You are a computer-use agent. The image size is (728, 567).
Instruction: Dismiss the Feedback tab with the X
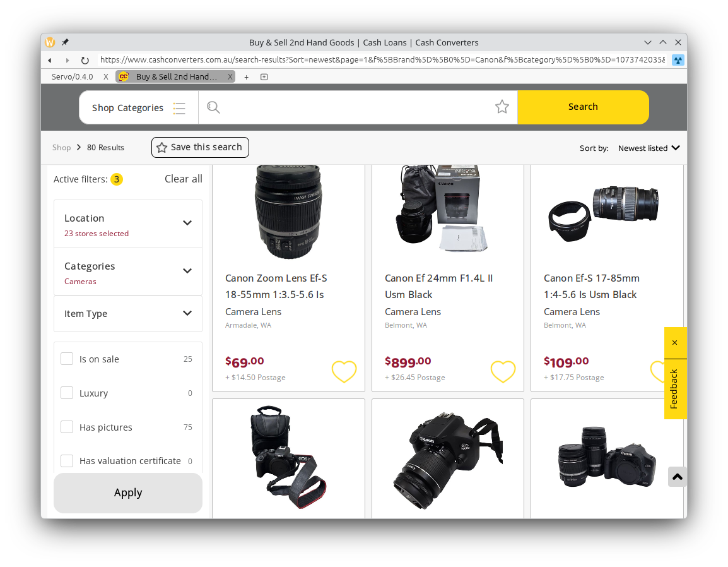point(675,342)
